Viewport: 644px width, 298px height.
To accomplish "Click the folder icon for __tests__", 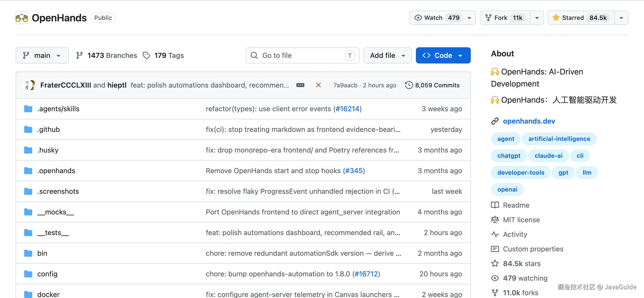I will (28, 233).
